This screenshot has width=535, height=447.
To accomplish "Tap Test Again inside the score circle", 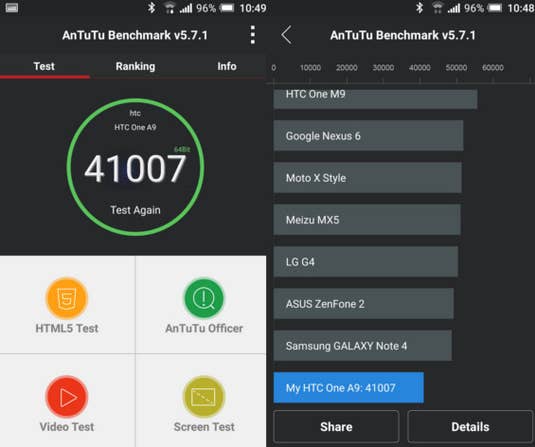I will (135, 210).
